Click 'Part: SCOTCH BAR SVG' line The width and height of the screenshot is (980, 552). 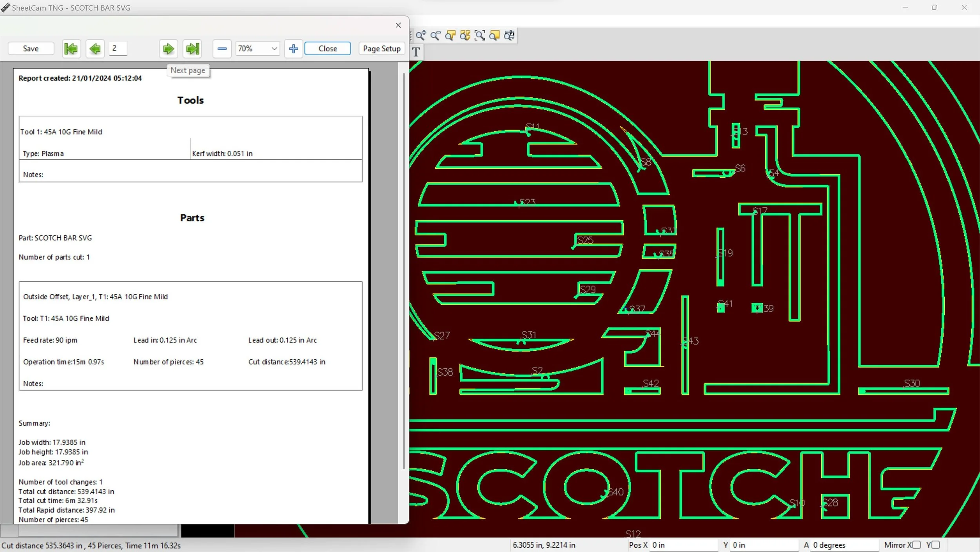(55, 238)
